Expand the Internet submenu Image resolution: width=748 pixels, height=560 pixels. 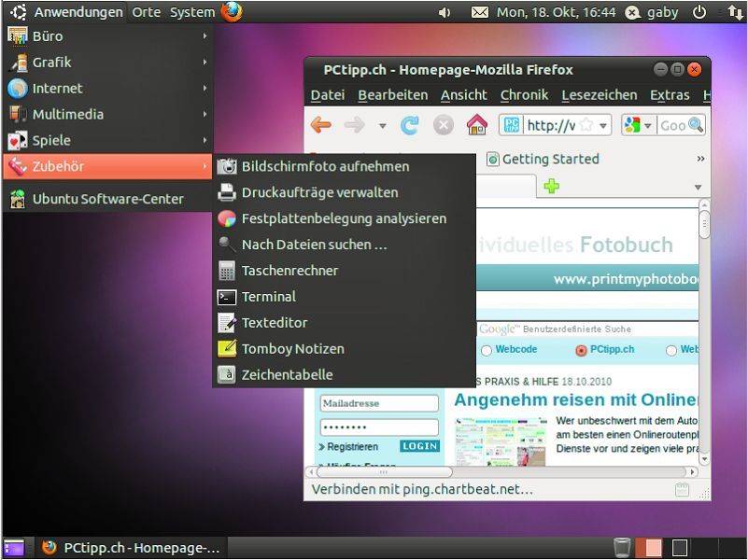tap(107, 88)
